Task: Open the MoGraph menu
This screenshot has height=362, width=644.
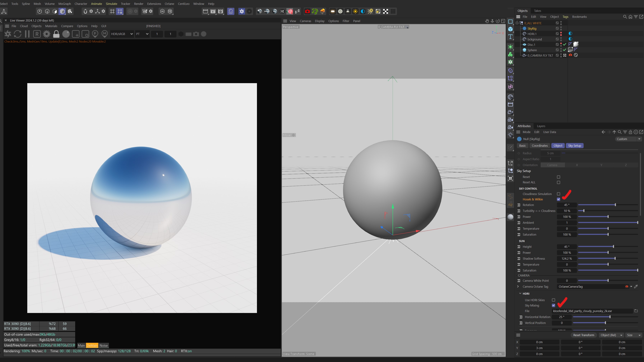Action: click(x=64, y=4)
